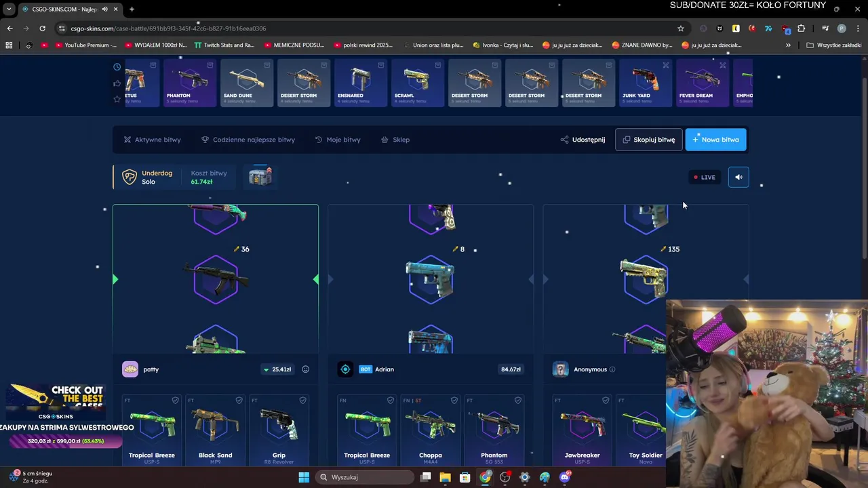Click the LIVE indicator badge

(705, 177)
